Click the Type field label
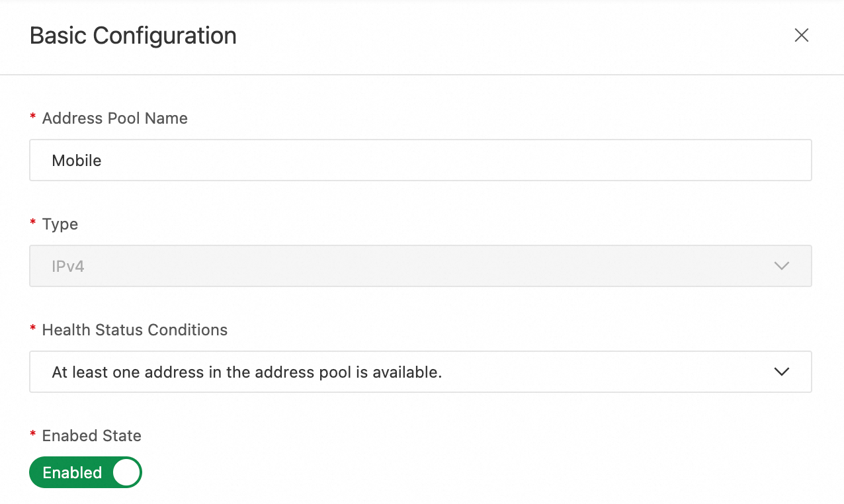The image size is (844, 504). [60, 224]
